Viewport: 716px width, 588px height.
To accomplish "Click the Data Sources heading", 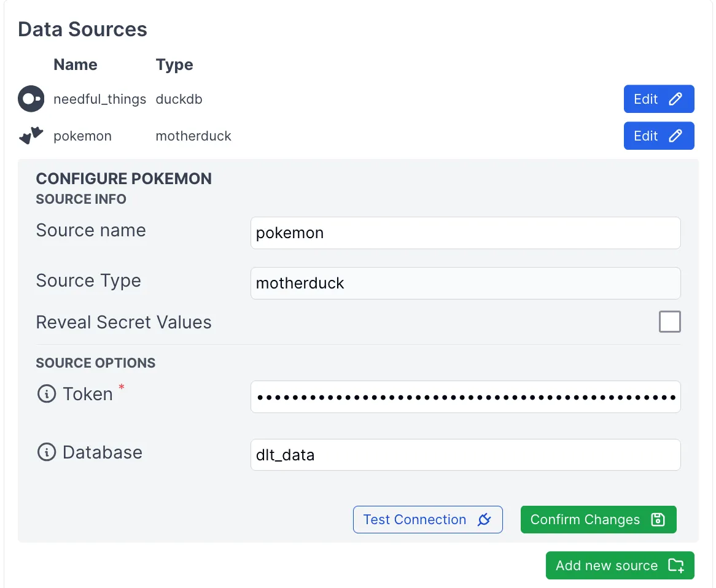I will point(83,29).
